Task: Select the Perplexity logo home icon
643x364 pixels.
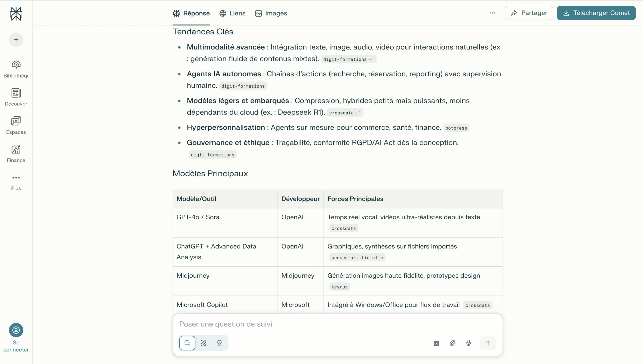Action: point(16,14)
